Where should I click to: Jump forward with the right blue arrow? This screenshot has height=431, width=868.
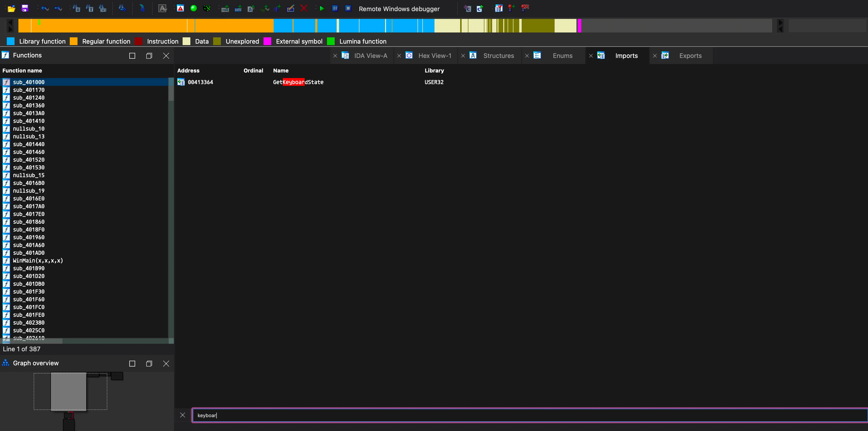click(58, 8)
